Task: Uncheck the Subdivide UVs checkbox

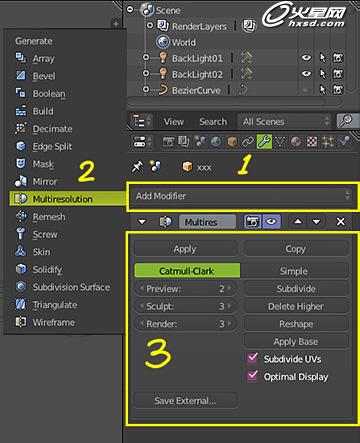Action: (x=252, y=358)
